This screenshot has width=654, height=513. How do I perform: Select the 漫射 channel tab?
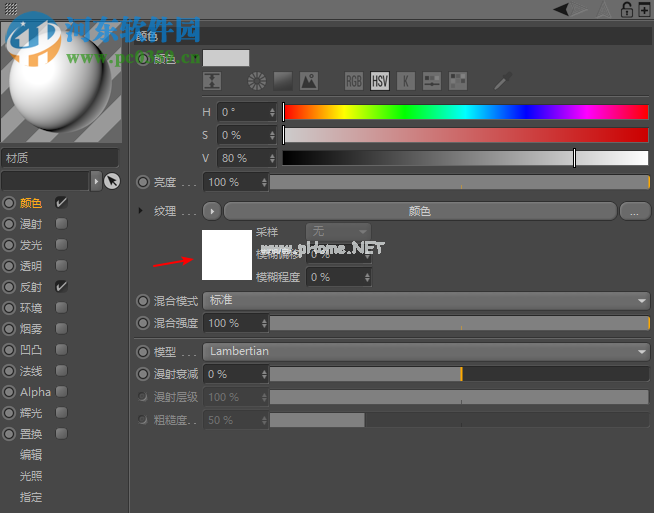[x=31, y=224]
